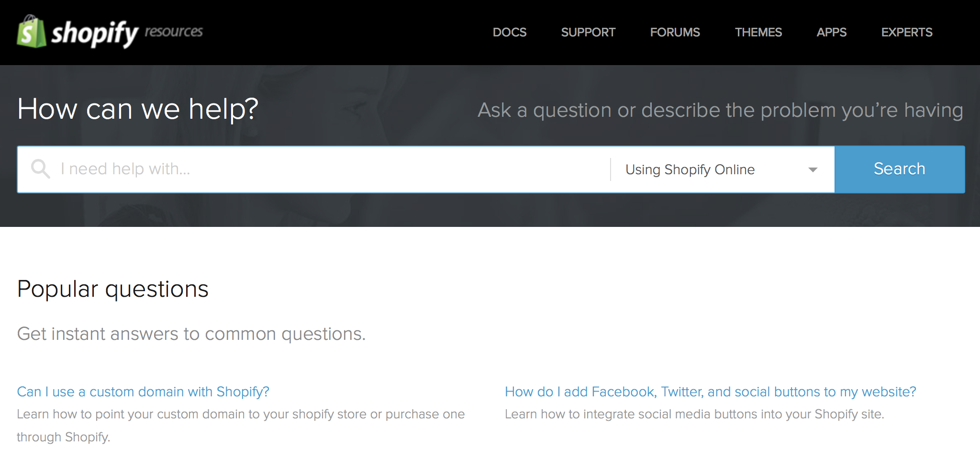980x472 pixels.
Task: Open the DOCS menu item
Action: (510, 33)
